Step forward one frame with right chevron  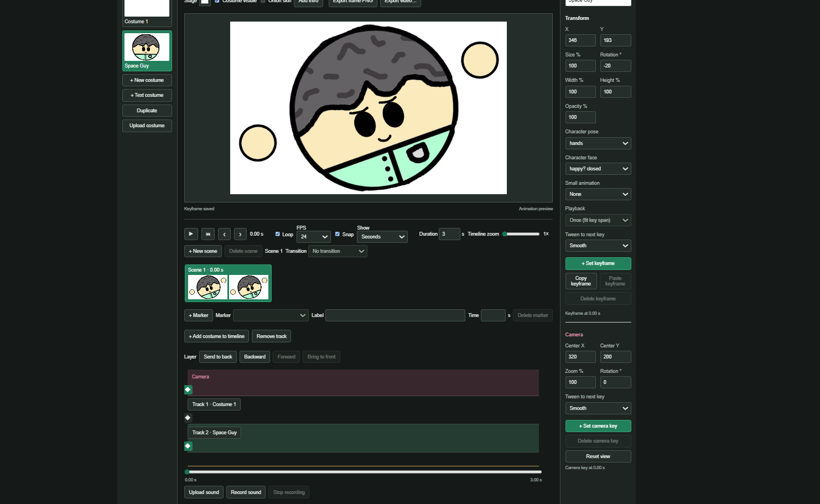[x=240, y=234]
